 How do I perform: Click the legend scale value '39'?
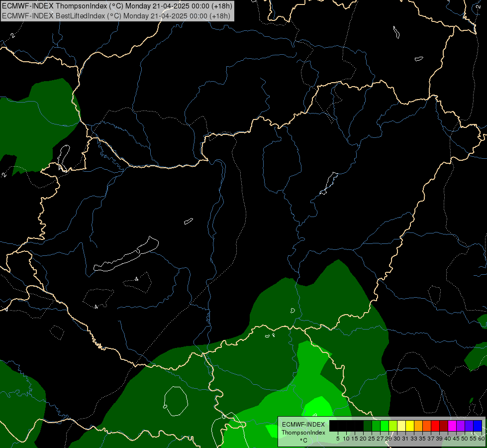coord(439,439)
